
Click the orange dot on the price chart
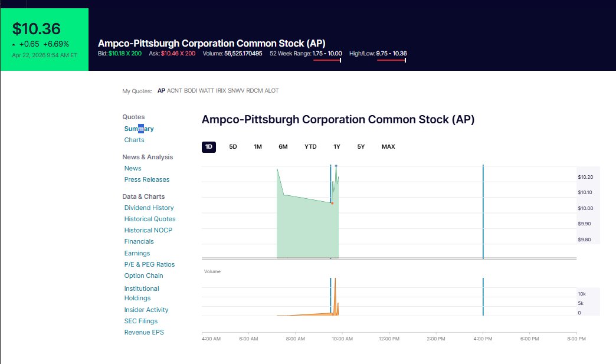point(332,204)
